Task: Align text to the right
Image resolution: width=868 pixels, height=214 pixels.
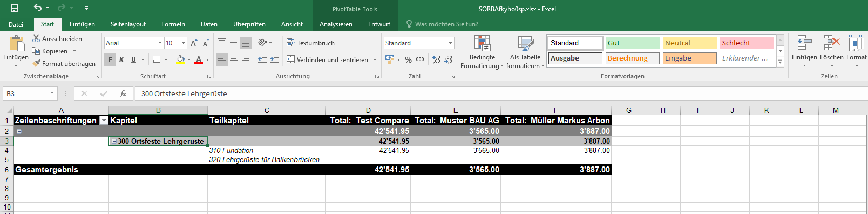Action: click(x=246, y=59)
